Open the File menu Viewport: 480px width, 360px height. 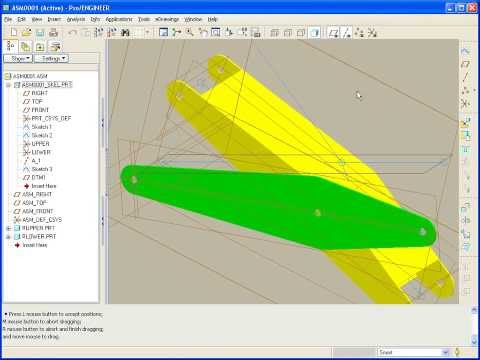[x=8, y=19]
